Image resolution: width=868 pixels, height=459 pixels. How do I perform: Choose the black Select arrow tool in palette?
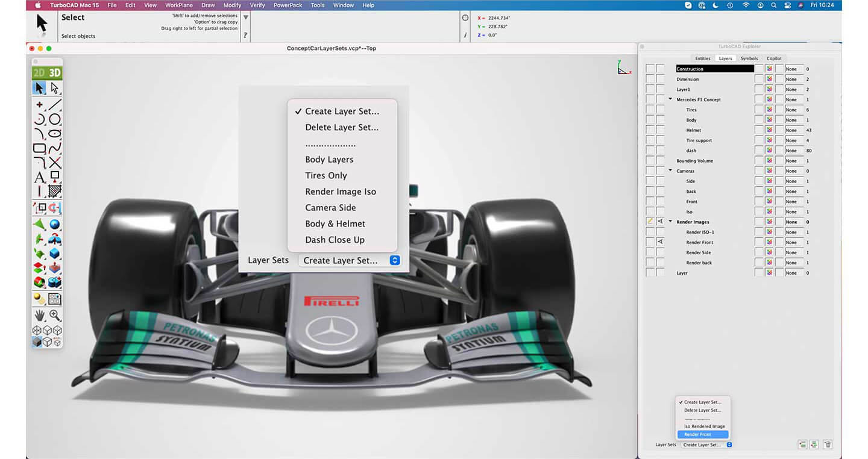click(x=39, y=89)
